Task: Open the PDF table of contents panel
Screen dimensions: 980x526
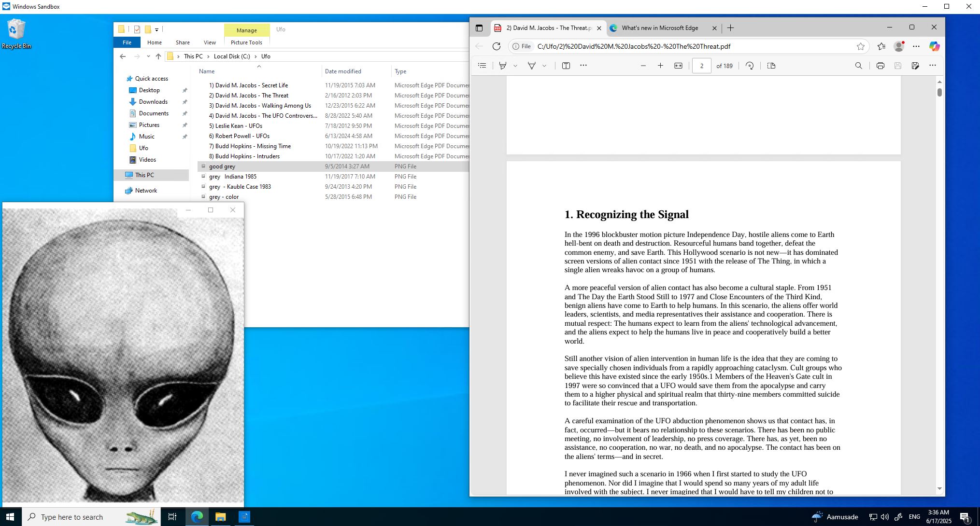Action: (x=482, y=66)
